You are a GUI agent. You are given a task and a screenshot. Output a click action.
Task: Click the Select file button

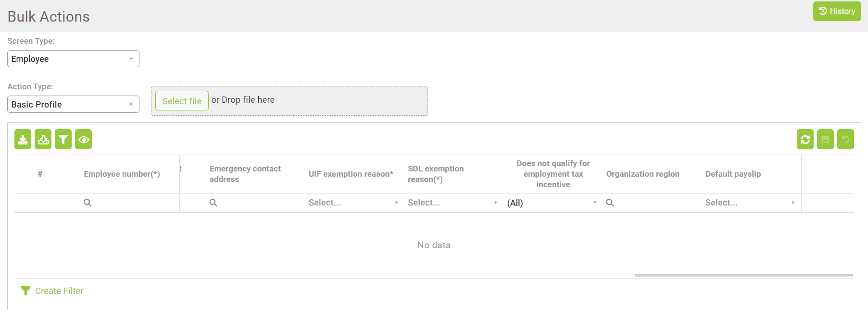[x=182, y=101]
